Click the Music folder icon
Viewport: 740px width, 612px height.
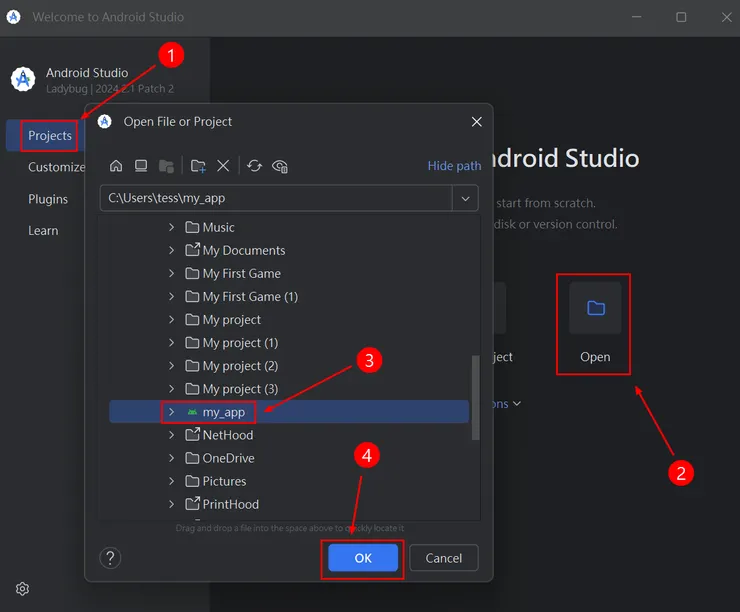click(x=192, y=227)
